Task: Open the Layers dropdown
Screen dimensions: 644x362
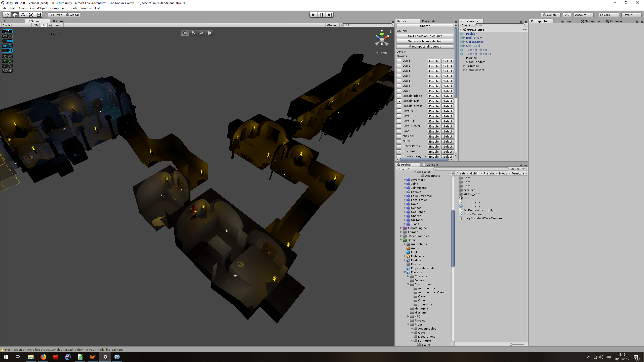Action: click(608, 15)
